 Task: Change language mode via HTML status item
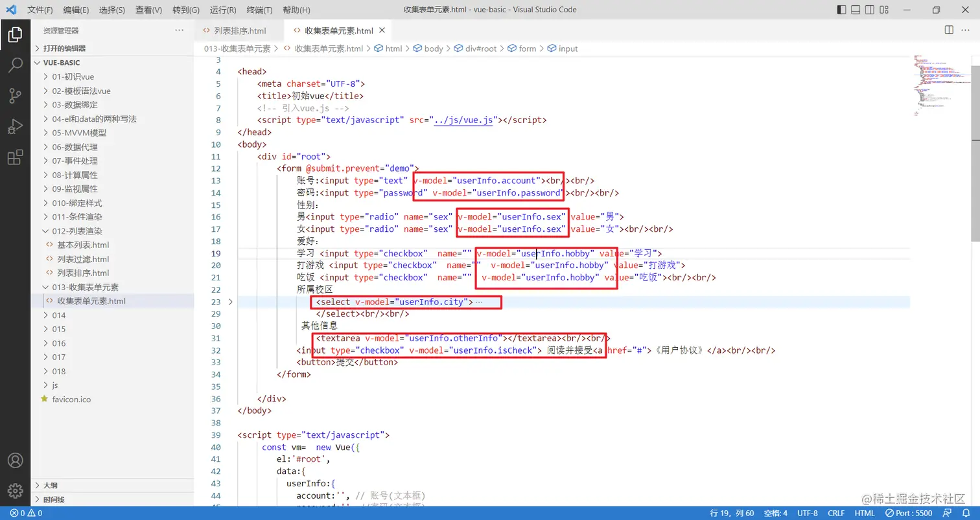(865, 514)
